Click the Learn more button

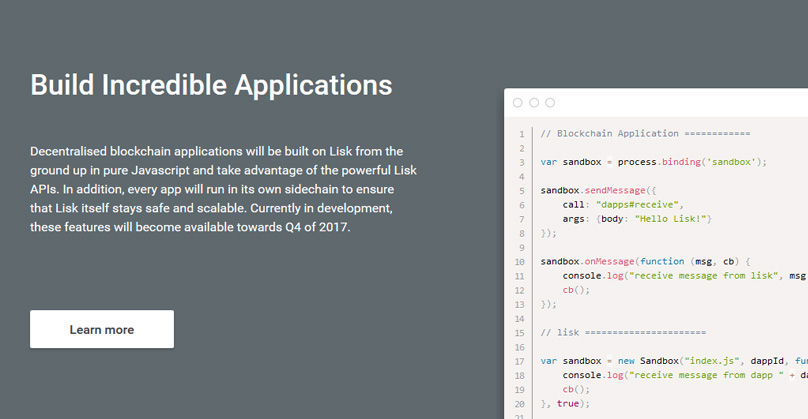point(102,329)
